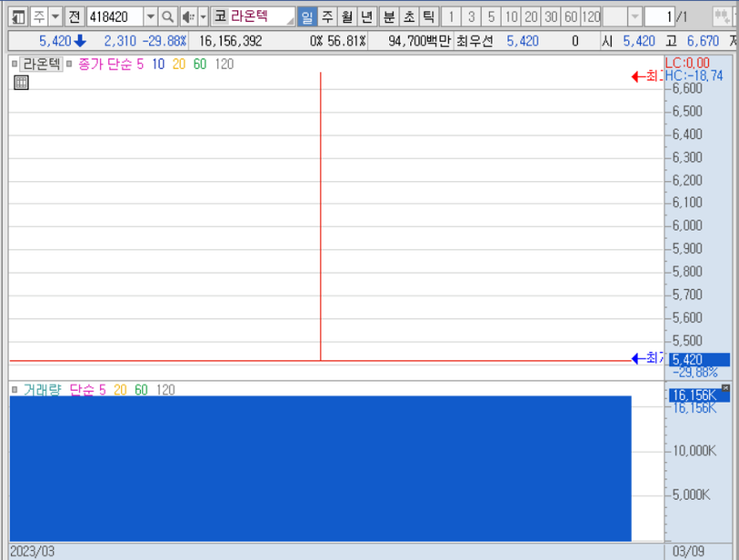
Task: Open the 주 type dropdown arrow at left
Action: (55, 17)
